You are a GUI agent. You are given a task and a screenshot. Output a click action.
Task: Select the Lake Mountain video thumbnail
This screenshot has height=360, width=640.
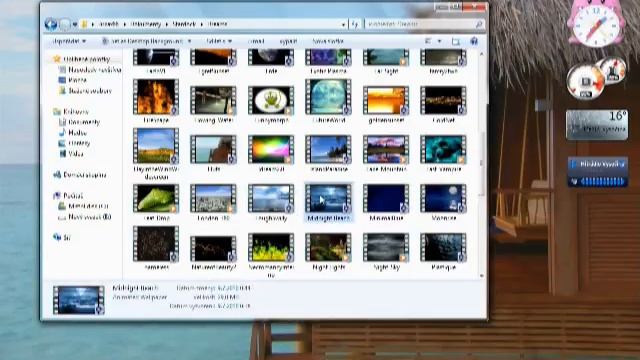coord(386,149)
